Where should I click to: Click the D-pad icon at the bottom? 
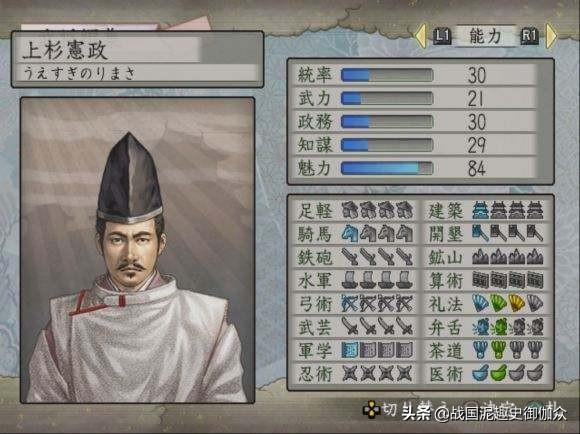371,409
